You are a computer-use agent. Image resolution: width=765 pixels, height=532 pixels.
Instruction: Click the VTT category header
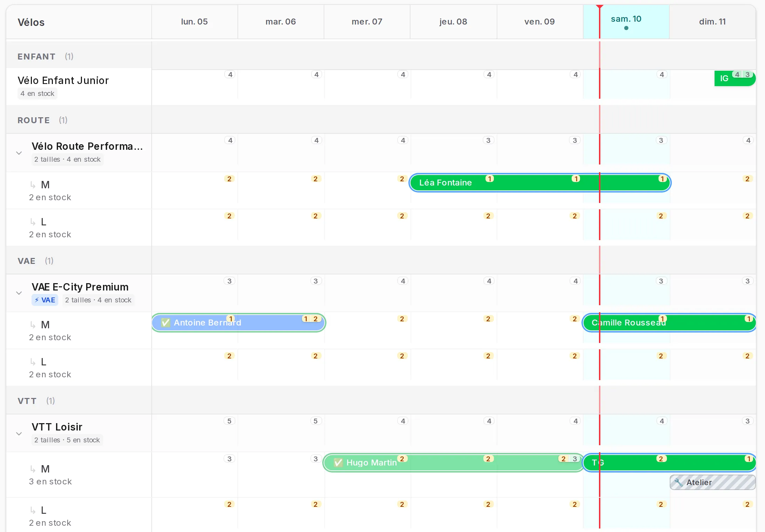click(x=79, y=401)
